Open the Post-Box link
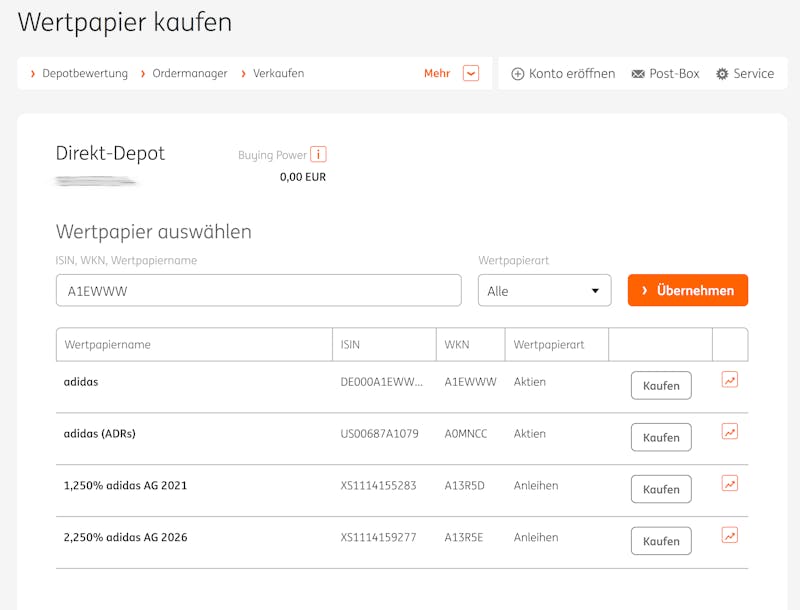The image size is (800, 610). pyautogui.click(x=674, y=73)
